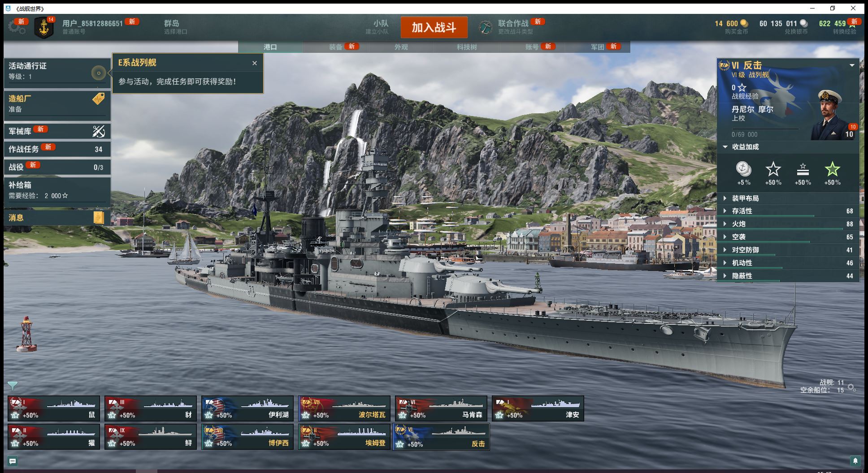Image resolution: width=868 pixels, height=473 pixels.
Task: Close the E系战列舰 notification popup
Action: [255, 63]
